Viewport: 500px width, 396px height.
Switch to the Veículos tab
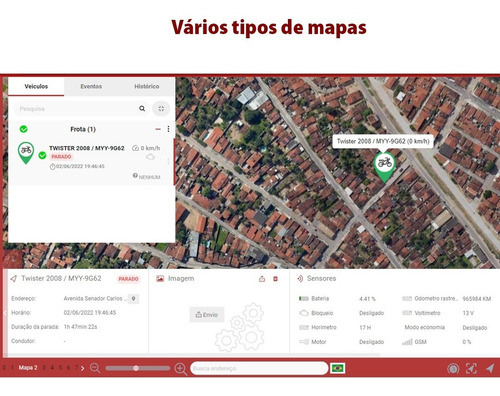click(x=36, y=86)
